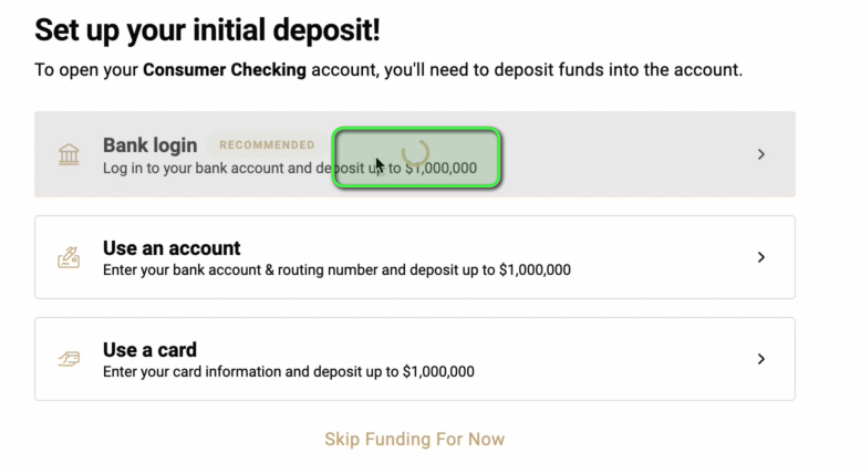Skip Funding For Now
The height and width of the screenshot is (474, 868).
414,439
